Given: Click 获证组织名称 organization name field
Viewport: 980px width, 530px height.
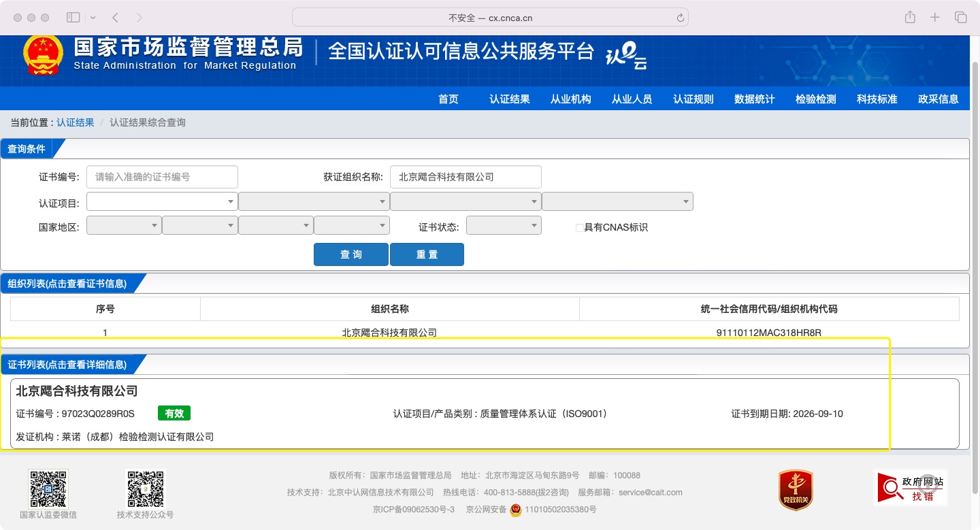Looking at the screenshot, I should point(465,177).
